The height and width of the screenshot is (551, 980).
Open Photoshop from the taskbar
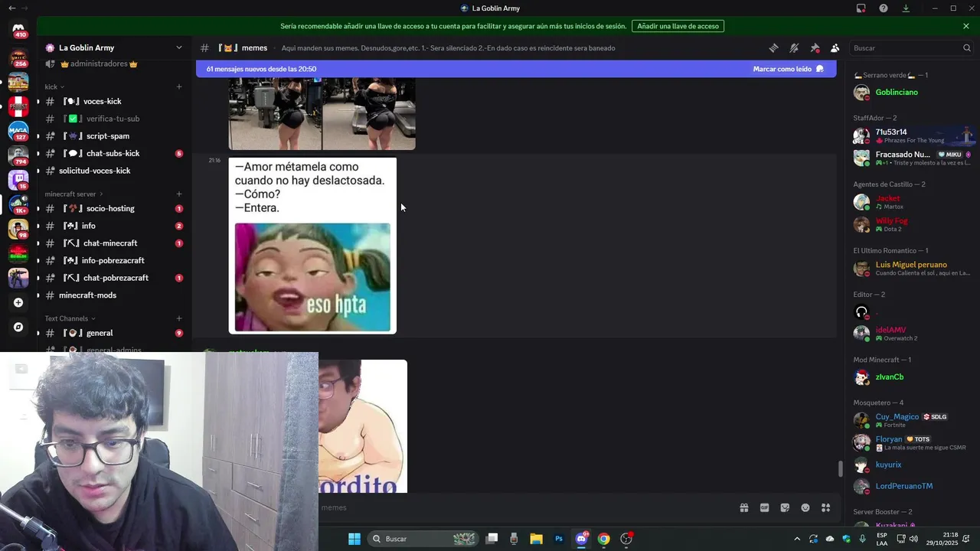559,539
